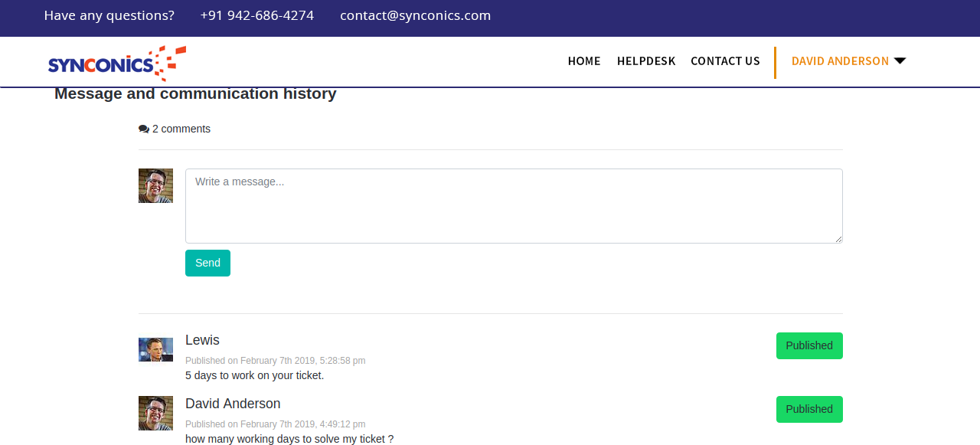Open the HELPDESK menu item
980x445 pixels.
click(x=646, y=61)
